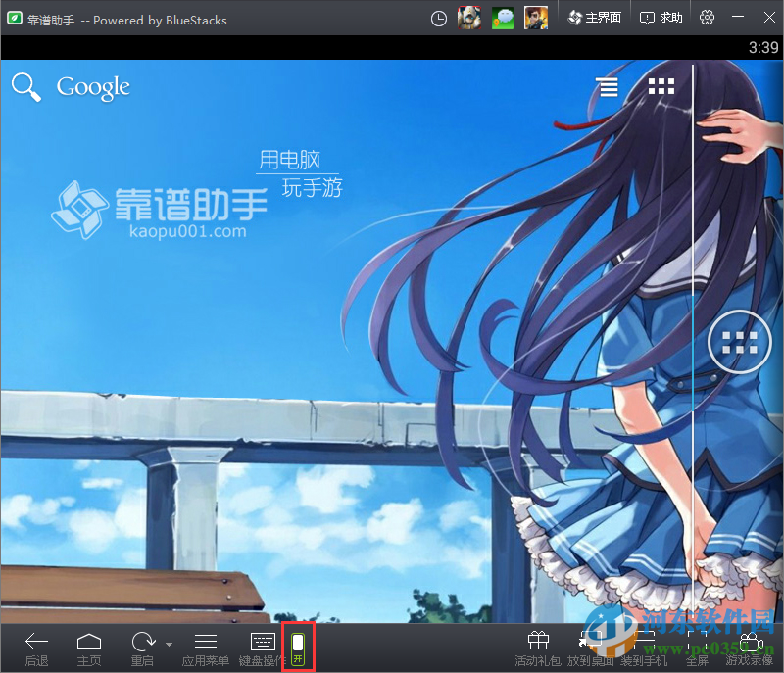
Task: Open 应用菜单 app menu
Action: pyautogui.click(x=206, y=649)
